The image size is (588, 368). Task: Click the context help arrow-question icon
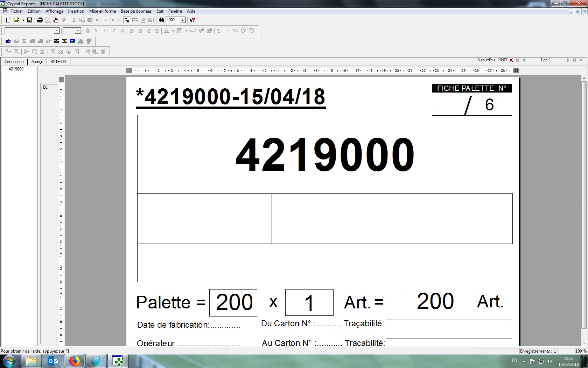click(192, 20)
